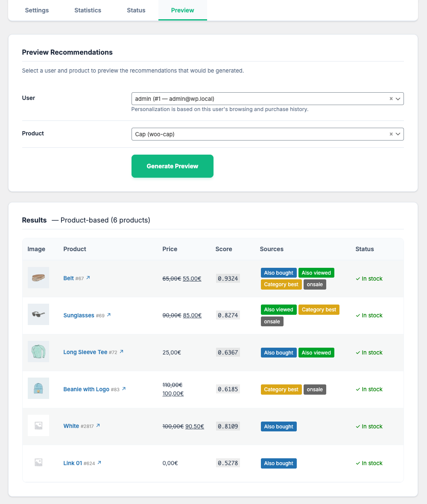Open the Cap (woo-cap) product select box
Screen dimensions: 427x504
click(256, 134)
